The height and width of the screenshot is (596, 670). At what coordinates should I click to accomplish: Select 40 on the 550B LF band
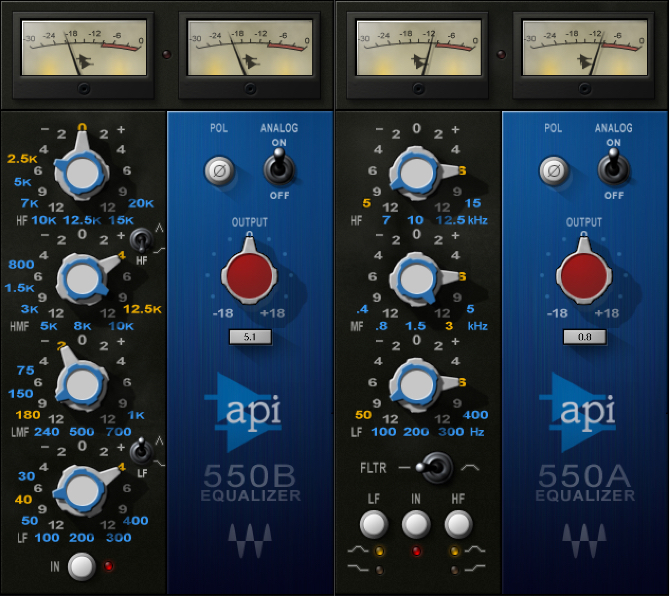24,499
